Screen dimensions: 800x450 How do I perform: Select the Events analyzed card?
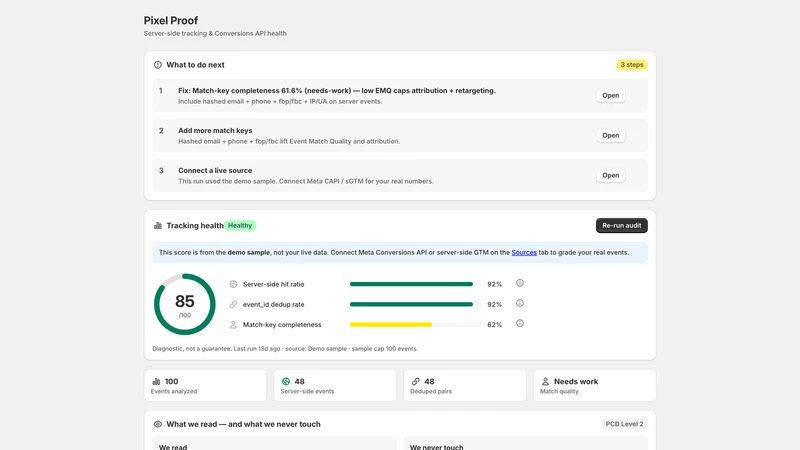(205, 385)
